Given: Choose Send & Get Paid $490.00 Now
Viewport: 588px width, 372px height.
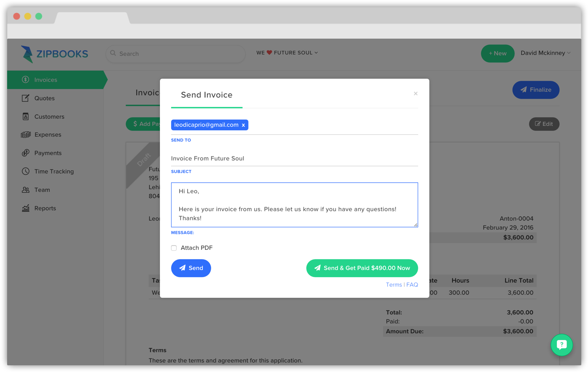Looking at the screenshot, I should click(362, 268).
